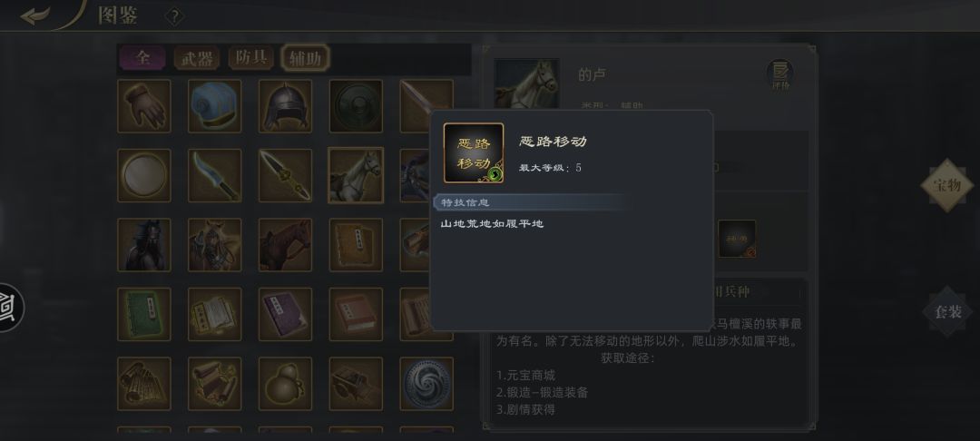Switch to the 防具 armor tab
Screen dimensions: 980x441
[x=251, y=58]
